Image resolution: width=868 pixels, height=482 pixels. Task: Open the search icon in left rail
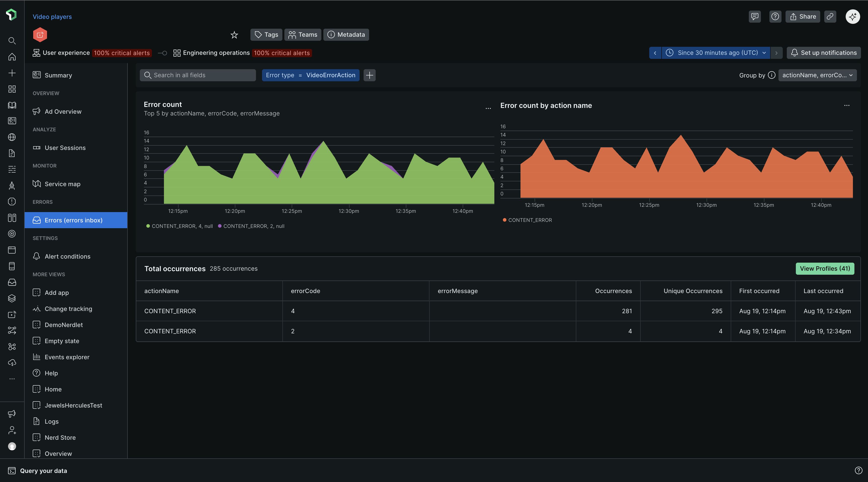[x=12, y=41]
